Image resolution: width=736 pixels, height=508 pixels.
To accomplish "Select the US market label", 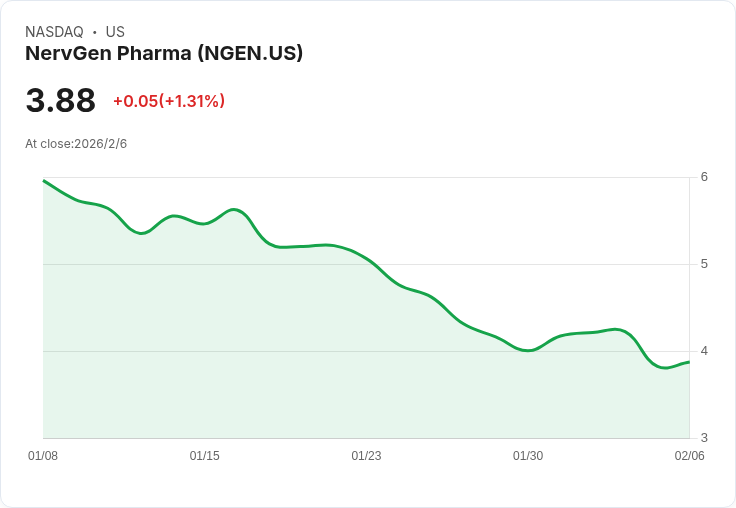I will 115,32.
